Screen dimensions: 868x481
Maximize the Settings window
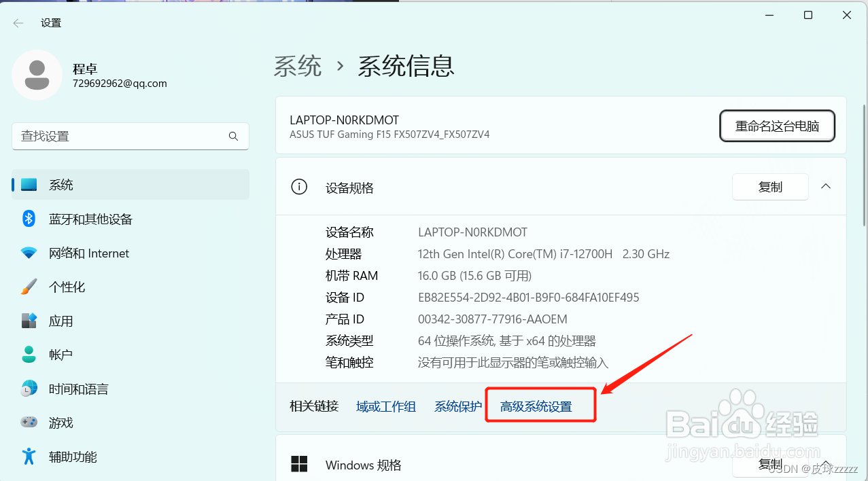(x=808, y=15)
